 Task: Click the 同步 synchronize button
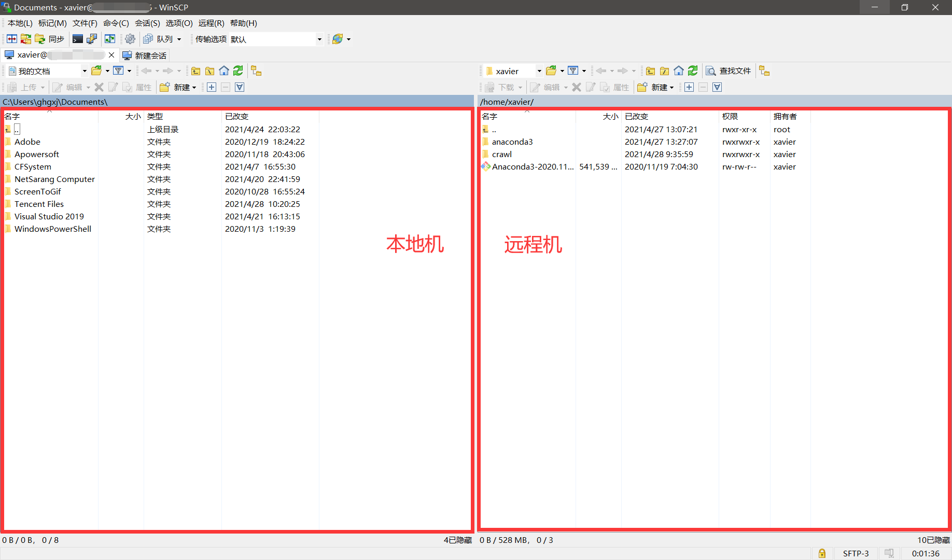(49, 39)
